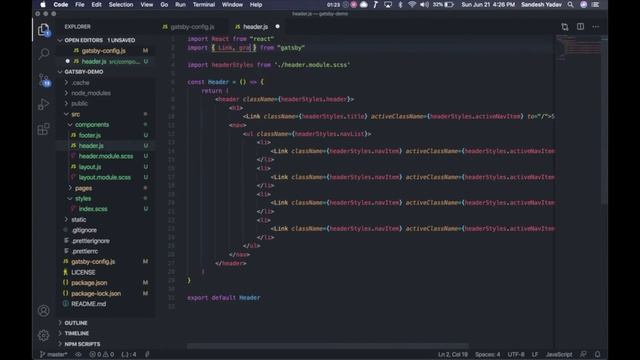Click the Open Changes icon in editor toolbar
Viewport: 640px width, 360px height.
coord(564,27)
